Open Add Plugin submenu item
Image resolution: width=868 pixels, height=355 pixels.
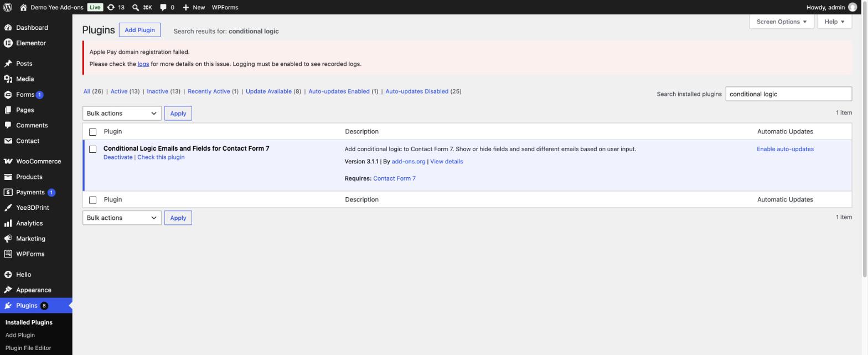tap(20, 335)
